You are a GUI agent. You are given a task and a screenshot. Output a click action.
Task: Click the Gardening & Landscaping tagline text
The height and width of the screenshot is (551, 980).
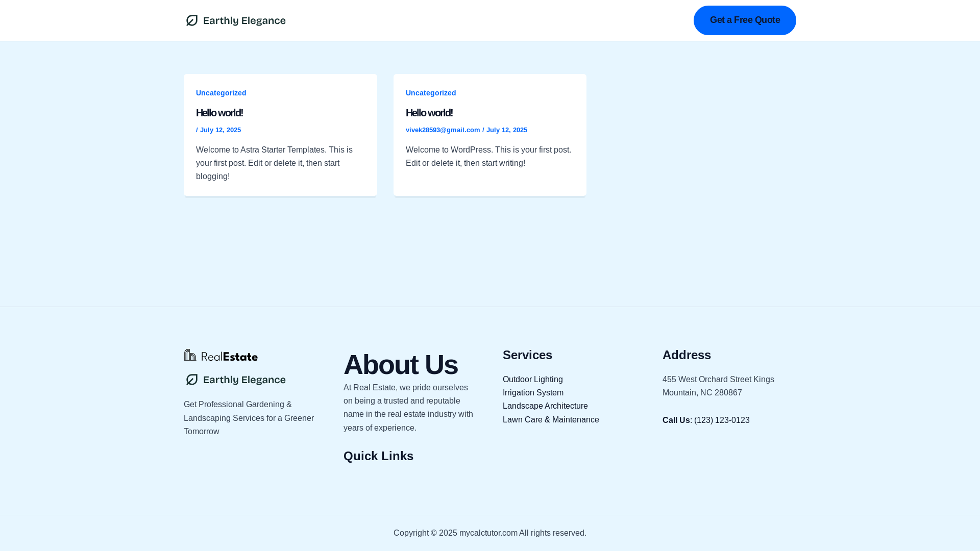(x=249, y=418)
